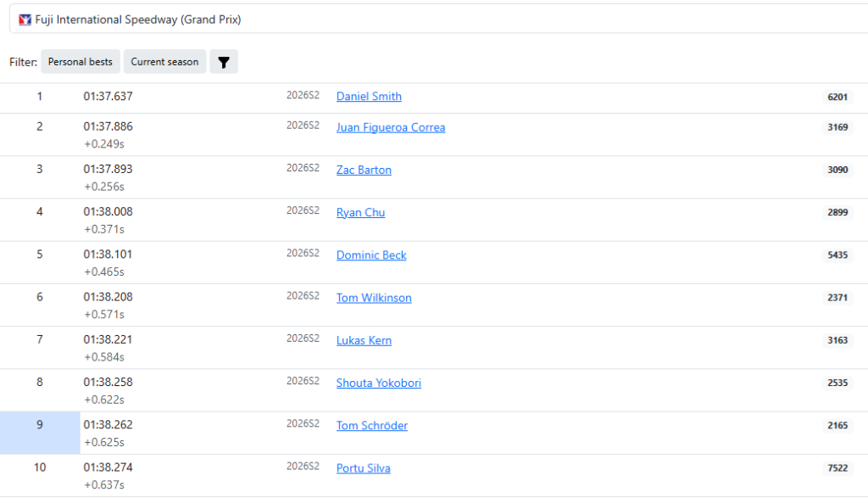868x498 pixels.
Task: Click the 7522 rating badge
Action: coord(837,468)
